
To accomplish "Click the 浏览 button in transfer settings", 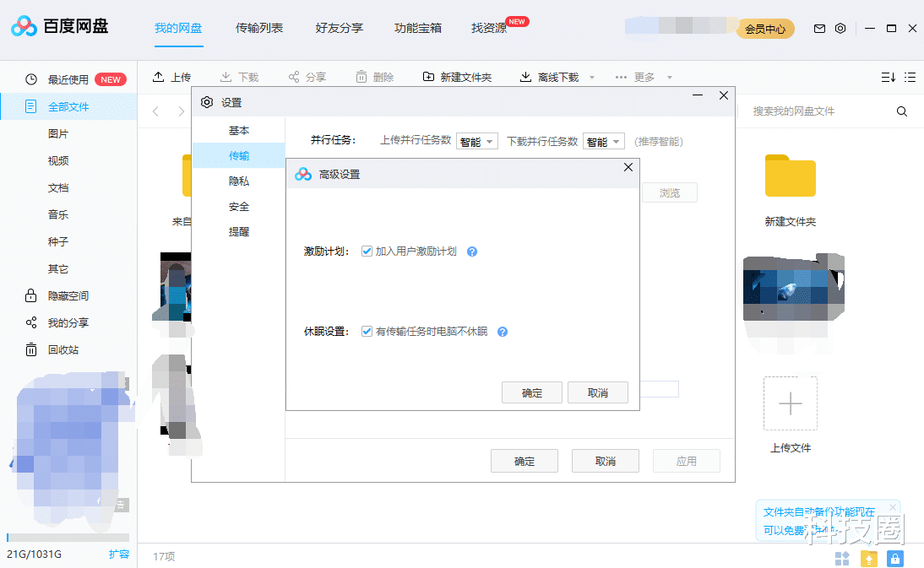I will point(669,192).
